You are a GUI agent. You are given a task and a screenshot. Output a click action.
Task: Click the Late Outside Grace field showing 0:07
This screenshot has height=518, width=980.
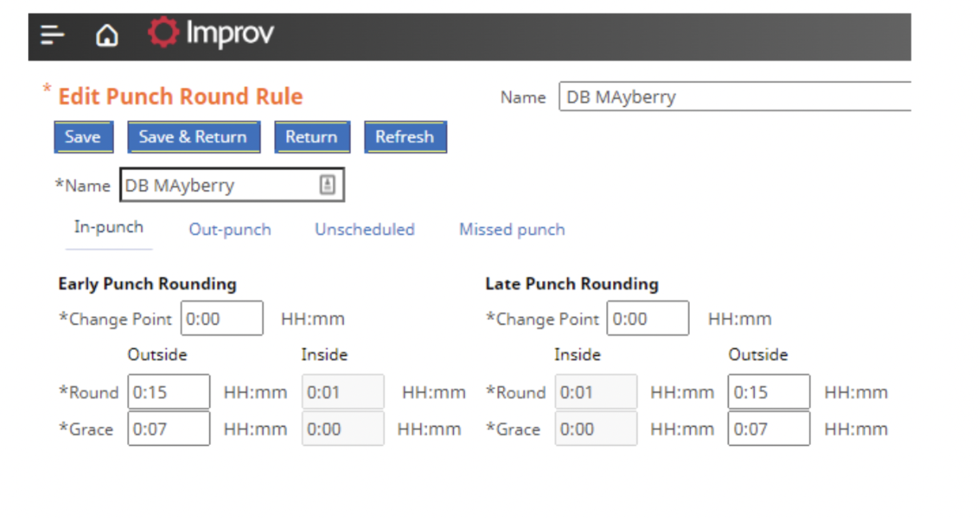pos(769,428)
